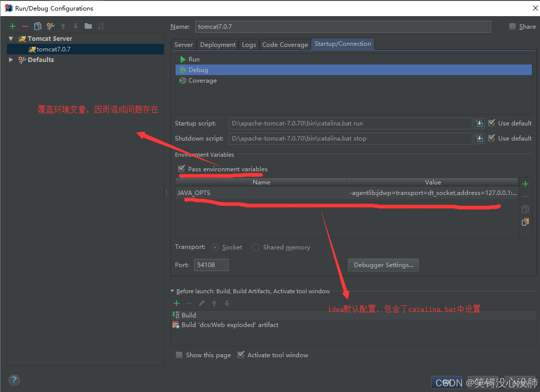Click the Name input field
This screenshot has width=540, height=392.
343,27
